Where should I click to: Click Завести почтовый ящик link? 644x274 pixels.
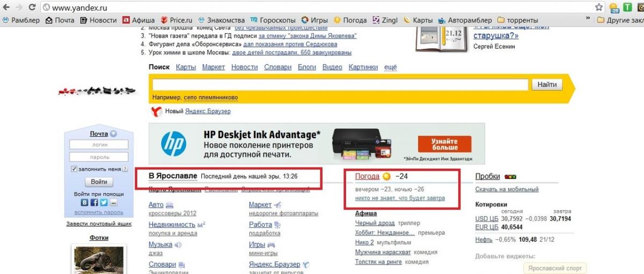99,224
